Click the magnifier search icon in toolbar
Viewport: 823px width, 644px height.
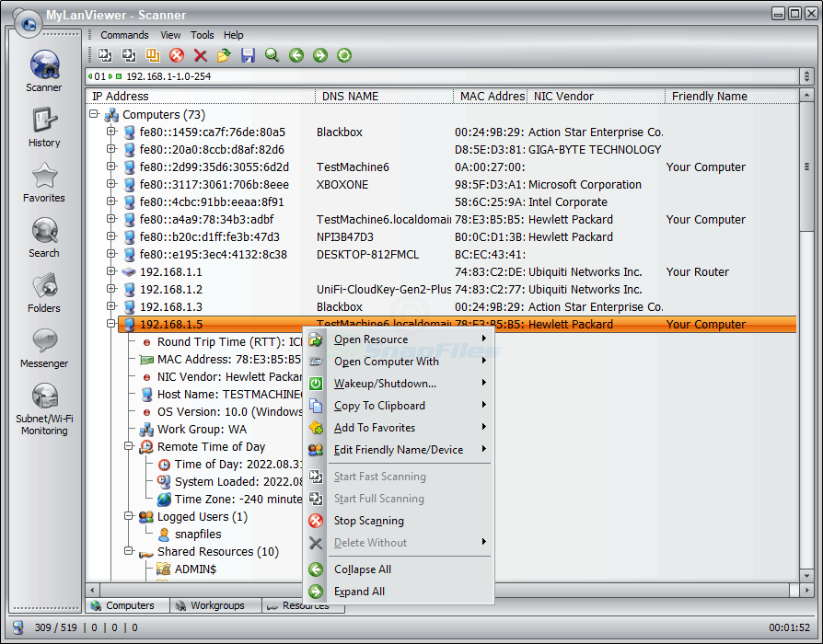coord(272,55)
